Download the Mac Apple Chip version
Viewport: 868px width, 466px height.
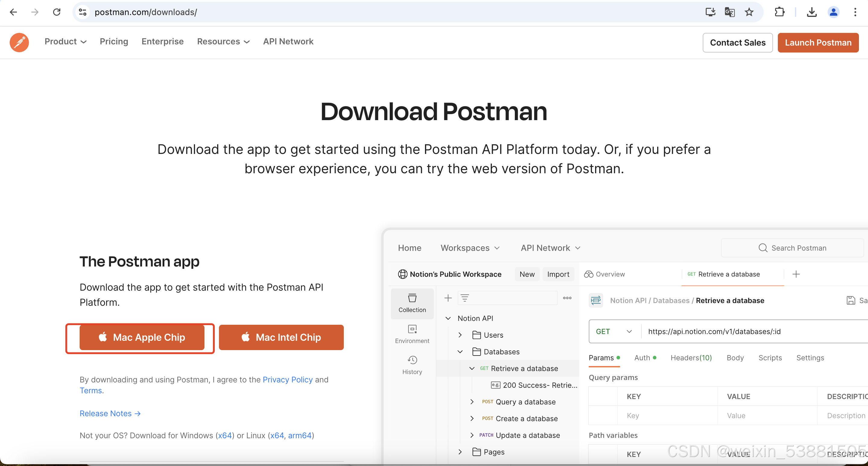[x=142, y=337]
